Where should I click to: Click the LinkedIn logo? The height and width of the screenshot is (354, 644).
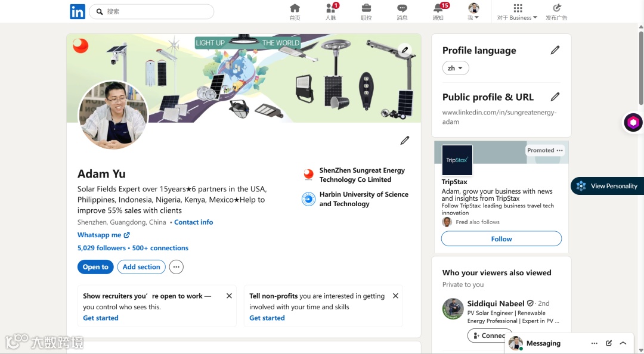click(77, 11)
